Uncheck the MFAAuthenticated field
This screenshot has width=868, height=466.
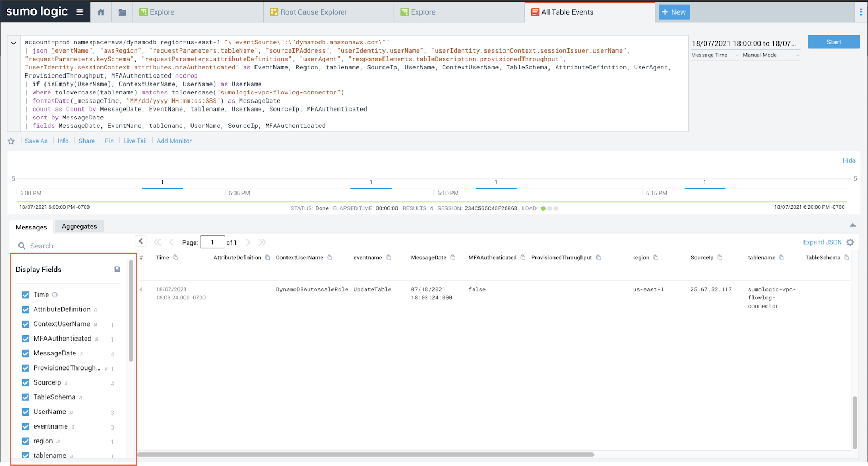(25, 339)
